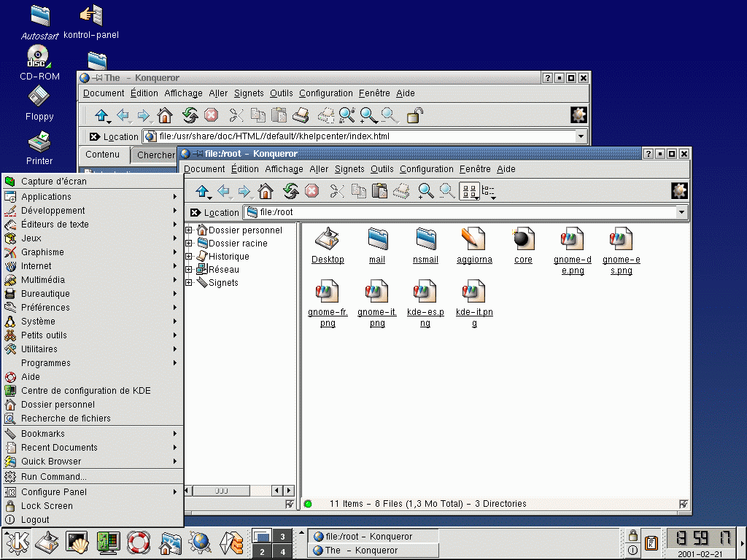Launch the terminal from the KDE panel
Image resolution: width=747 pixels, height=560 pixels.
point(77,542)
